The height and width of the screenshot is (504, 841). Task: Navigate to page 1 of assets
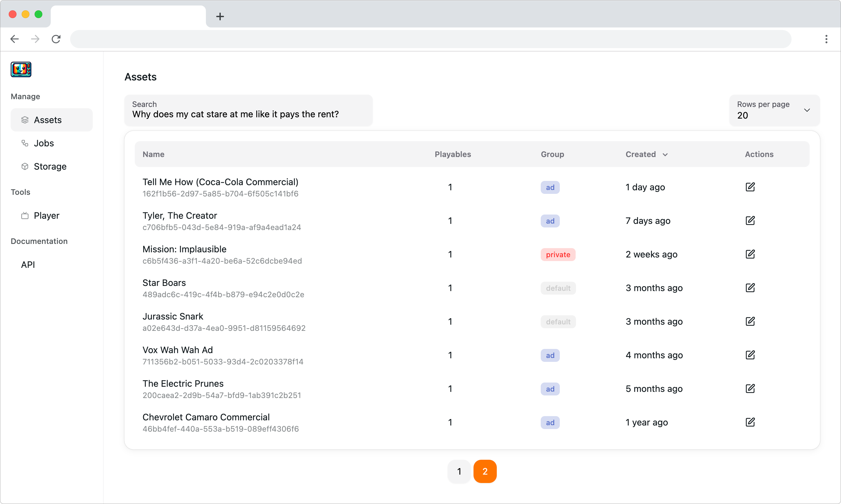[460, 471]
